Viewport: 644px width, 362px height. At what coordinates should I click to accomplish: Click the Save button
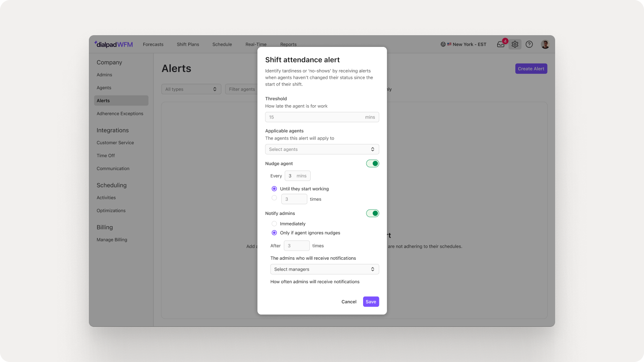click(x=371, y=302)
